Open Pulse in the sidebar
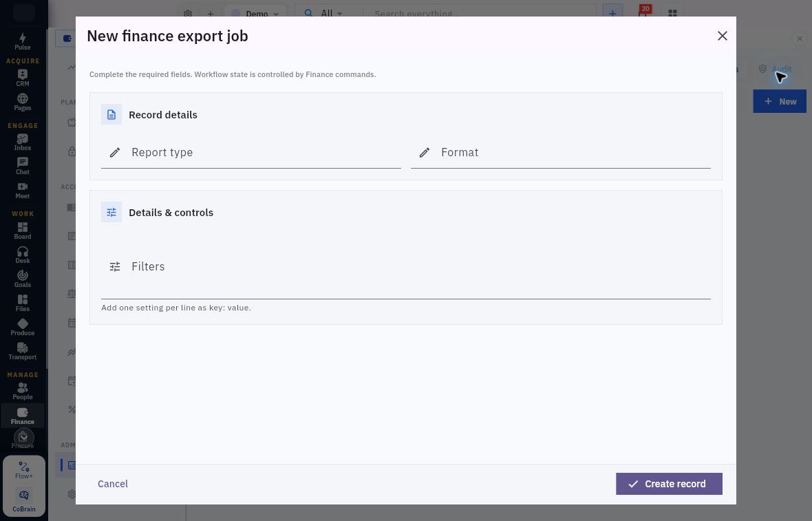The width and height of the screenshot is (812, 521). (22, 41)
